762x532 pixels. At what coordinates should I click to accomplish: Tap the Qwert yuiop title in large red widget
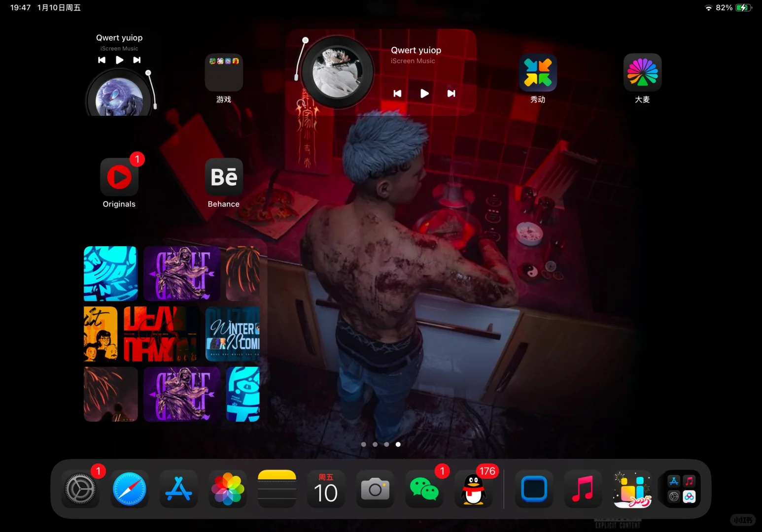pos(416,50)
